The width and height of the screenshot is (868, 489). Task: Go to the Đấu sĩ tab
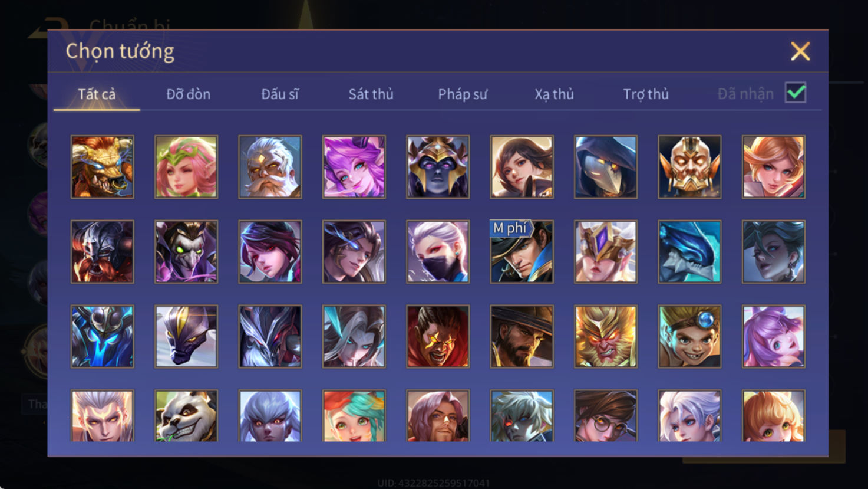click(280, 94)
